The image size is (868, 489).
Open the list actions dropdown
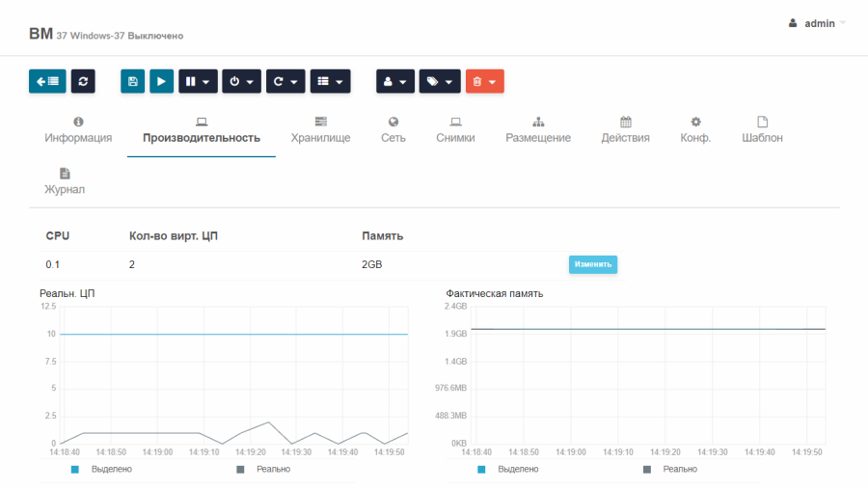pyautogui.click(x=331, y=81)
